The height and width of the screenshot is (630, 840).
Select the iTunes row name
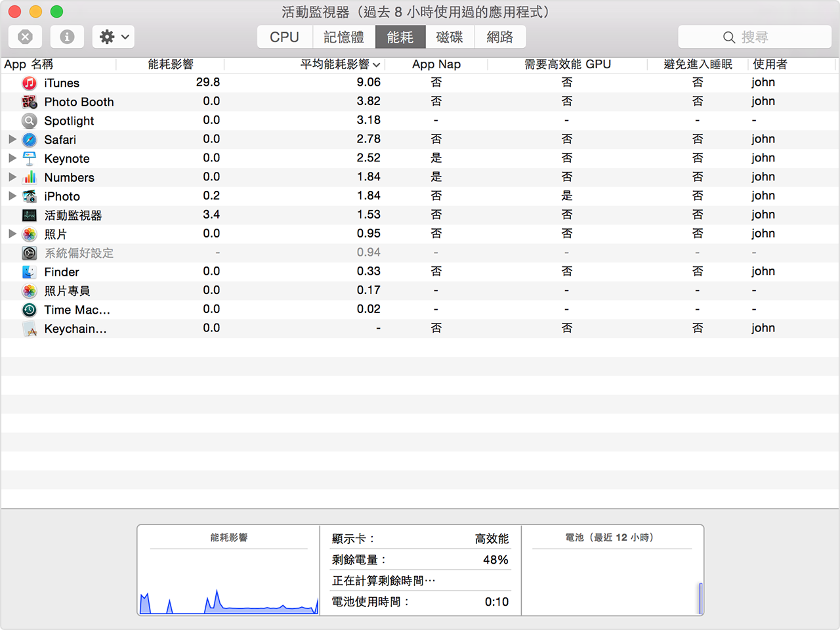62,83
